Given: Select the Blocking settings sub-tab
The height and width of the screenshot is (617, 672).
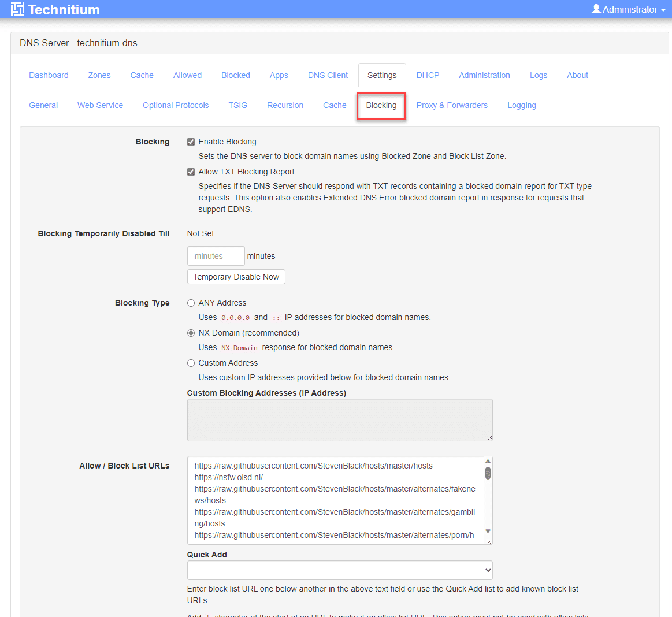Looking at the screenshot, I should [x=381, y=105].
